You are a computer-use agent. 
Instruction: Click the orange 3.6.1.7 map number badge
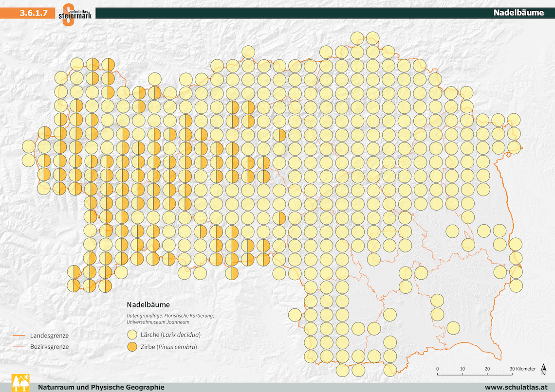pyautogui.click(x=33, y=13)
